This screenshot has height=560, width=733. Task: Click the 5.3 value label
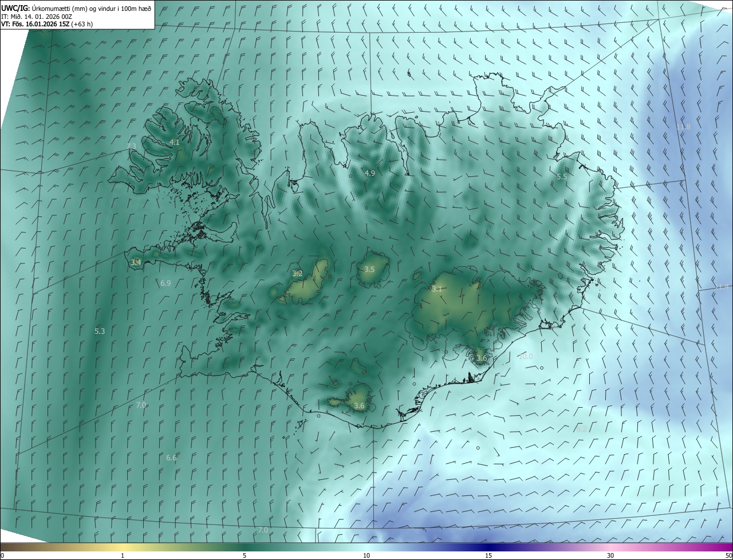pos(100,331)
